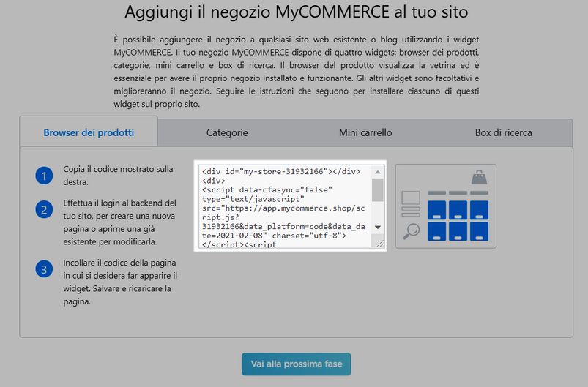Click the intro paragraph starting 'È possibile aggiungere'

297,72
